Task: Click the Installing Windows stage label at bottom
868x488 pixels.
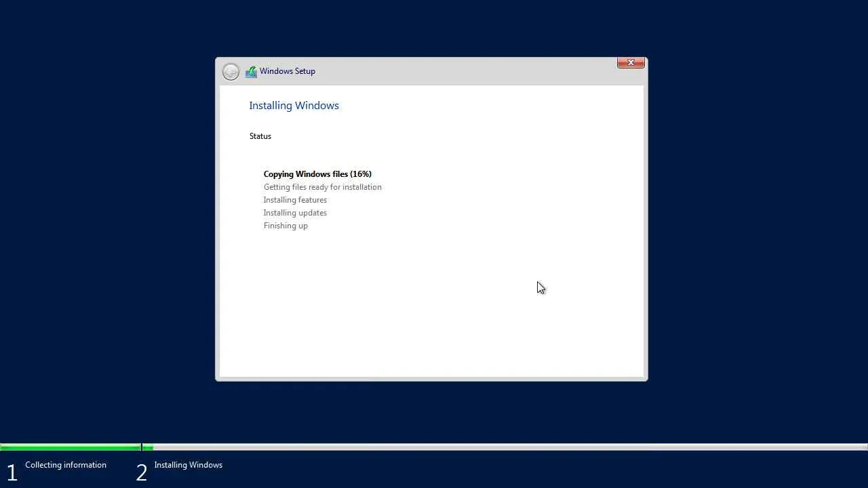Action: (189, 465)
